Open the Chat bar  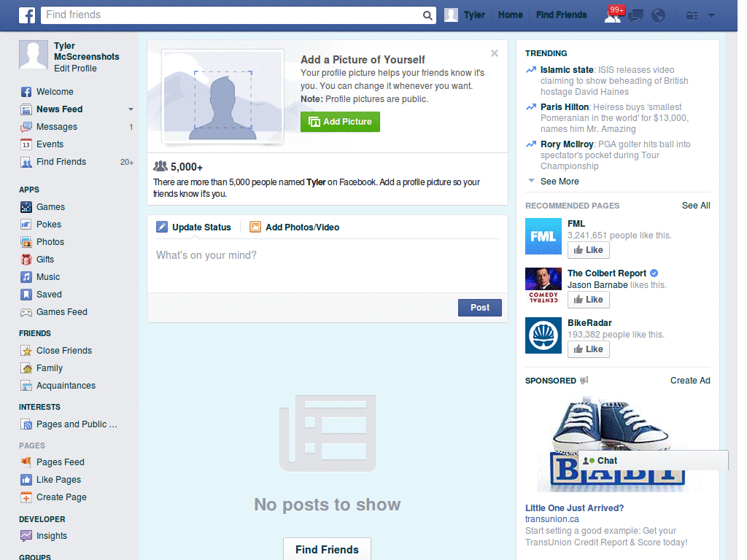point(653,461)
